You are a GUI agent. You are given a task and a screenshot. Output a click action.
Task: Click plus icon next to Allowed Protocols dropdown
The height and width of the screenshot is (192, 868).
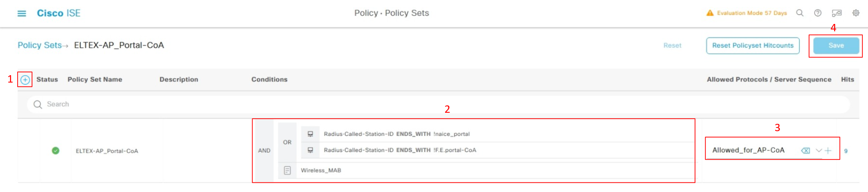[828, 150]
